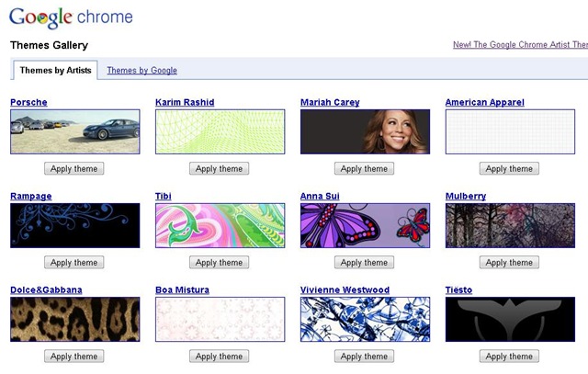Click the Vivienne Westwood blue orb thumbnail
Viewport: 588px width, 374px height.
[366, 319]
